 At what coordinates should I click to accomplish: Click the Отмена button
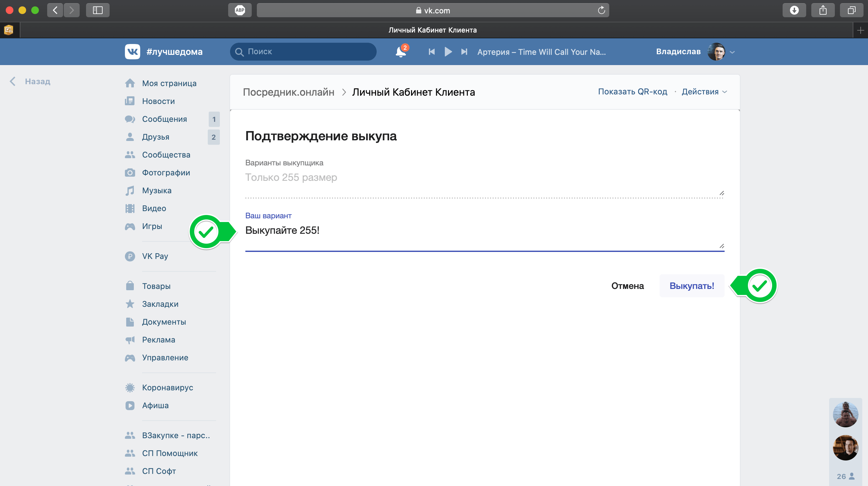(x=627, y=286)
